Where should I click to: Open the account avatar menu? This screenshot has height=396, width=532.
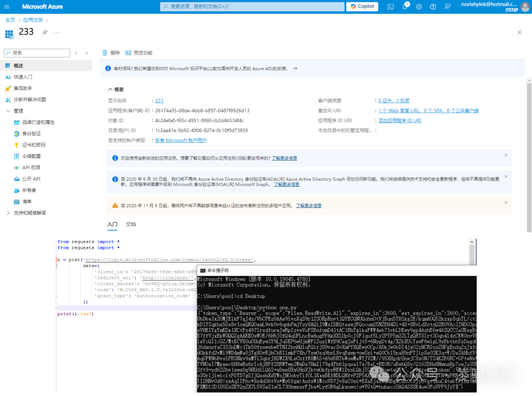(525, 7)
